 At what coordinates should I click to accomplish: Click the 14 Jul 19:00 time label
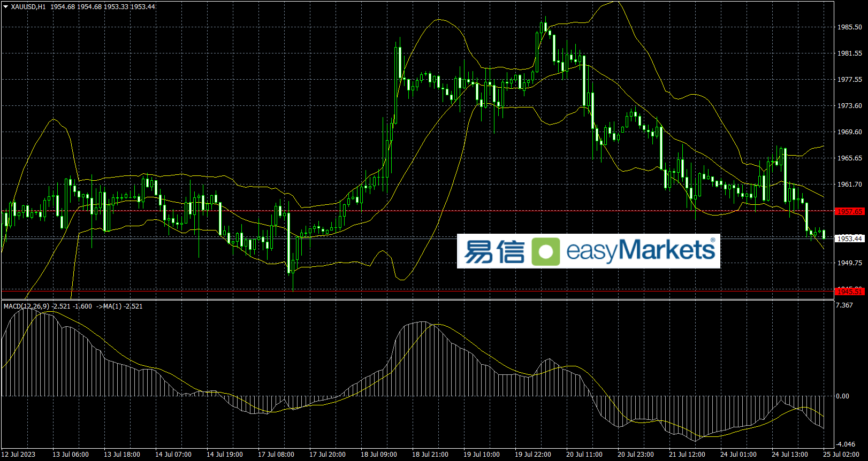tap(225, 455)
